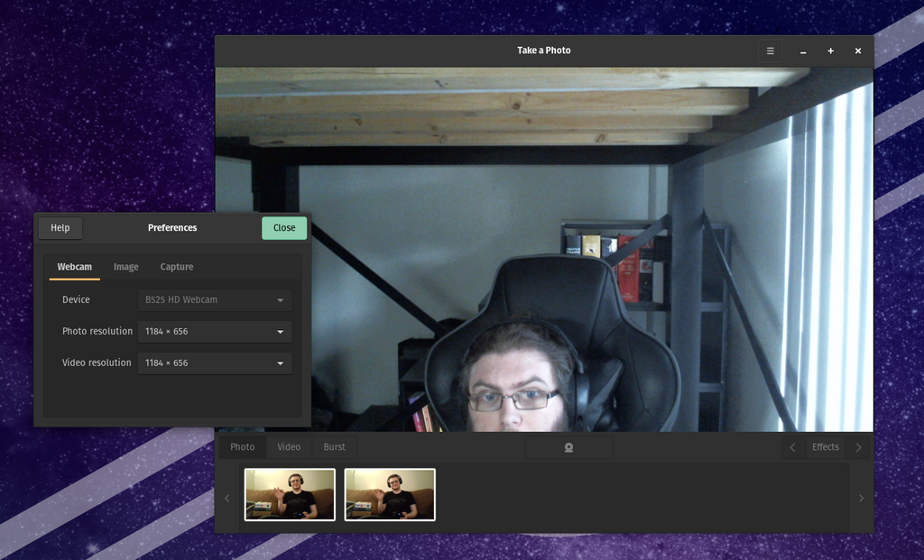
Task: Select the first photo thumbnail
Action: pos(290,494)
